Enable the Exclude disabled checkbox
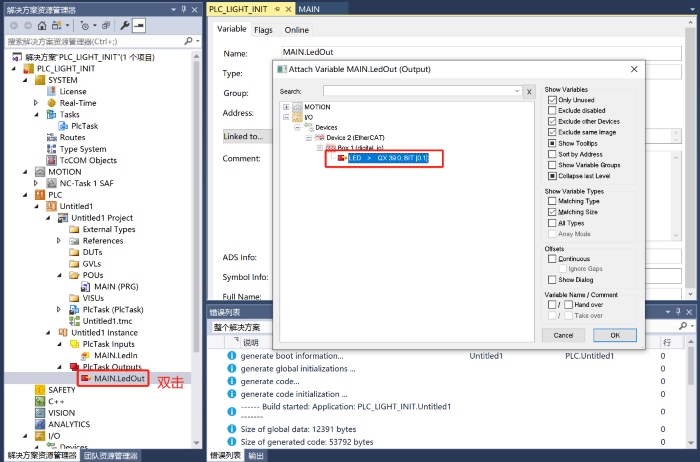 pos(552,110)
